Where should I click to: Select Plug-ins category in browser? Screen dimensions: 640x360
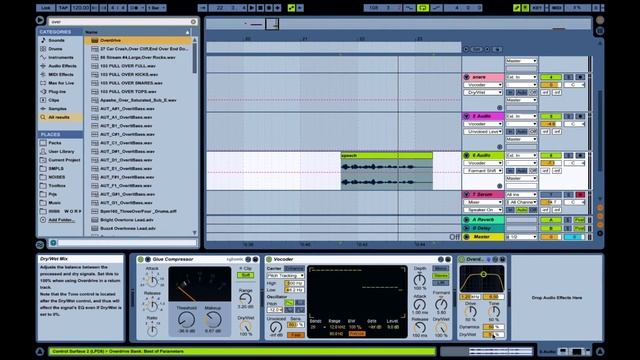coord(57,92)
